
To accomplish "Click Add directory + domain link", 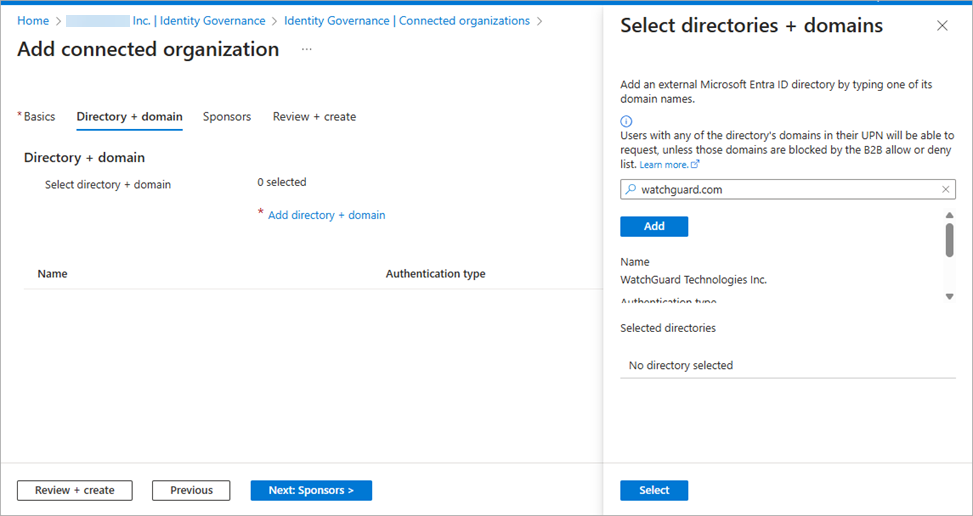I will tap(326, 215).
